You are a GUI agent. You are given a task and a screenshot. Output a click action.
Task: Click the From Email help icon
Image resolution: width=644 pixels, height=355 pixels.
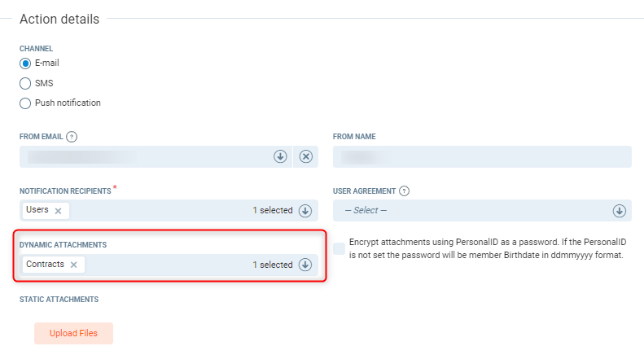click(72, 137)
